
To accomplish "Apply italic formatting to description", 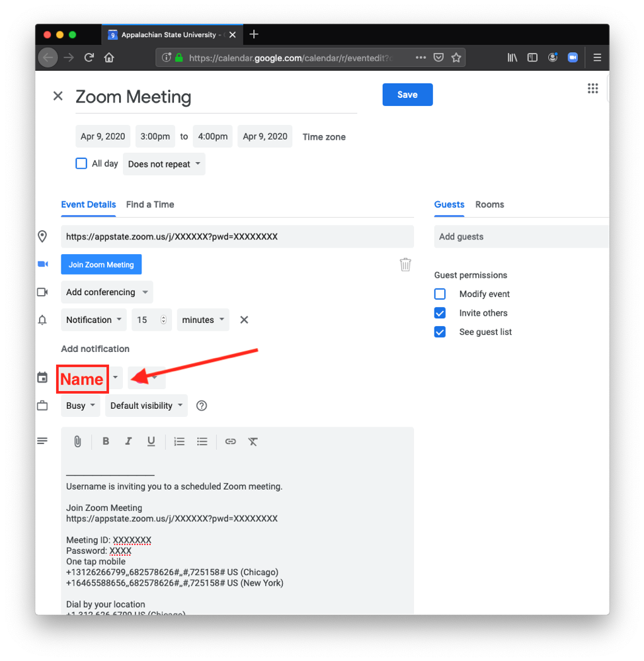I will pos(128,441).
